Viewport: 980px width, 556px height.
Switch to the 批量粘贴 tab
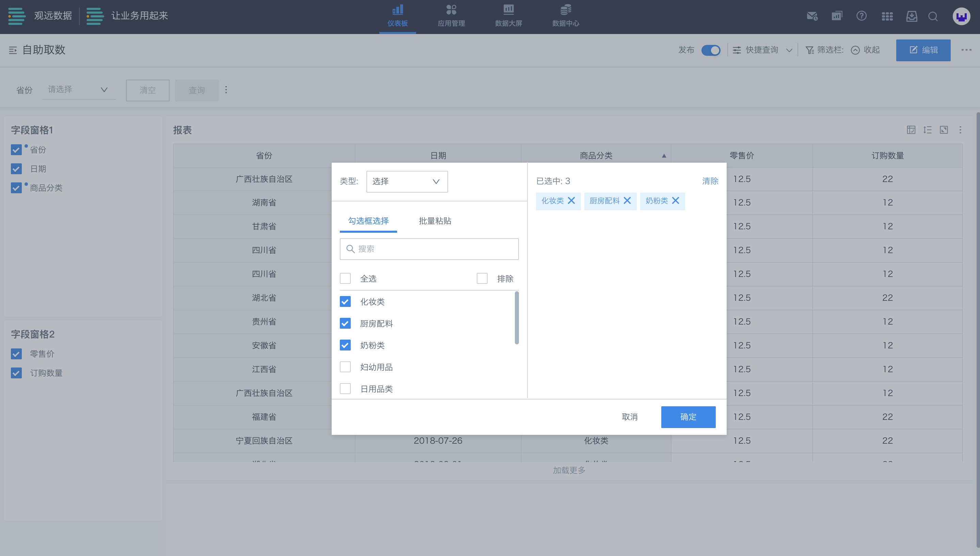tap(435, 221)
